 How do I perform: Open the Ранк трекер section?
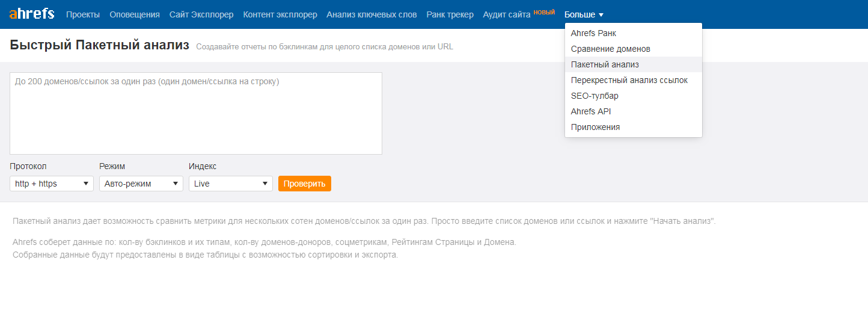coord(450,14)
